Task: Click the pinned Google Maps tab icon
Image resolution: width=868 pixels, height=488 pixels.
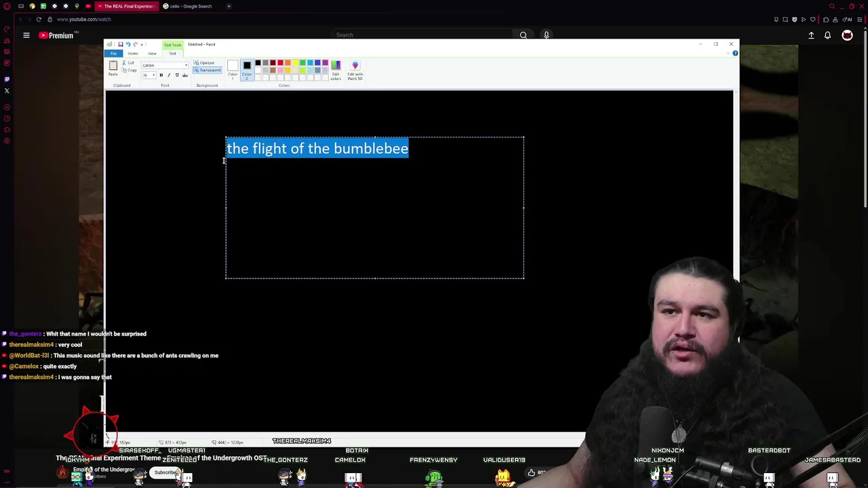Action: (77, 6)
